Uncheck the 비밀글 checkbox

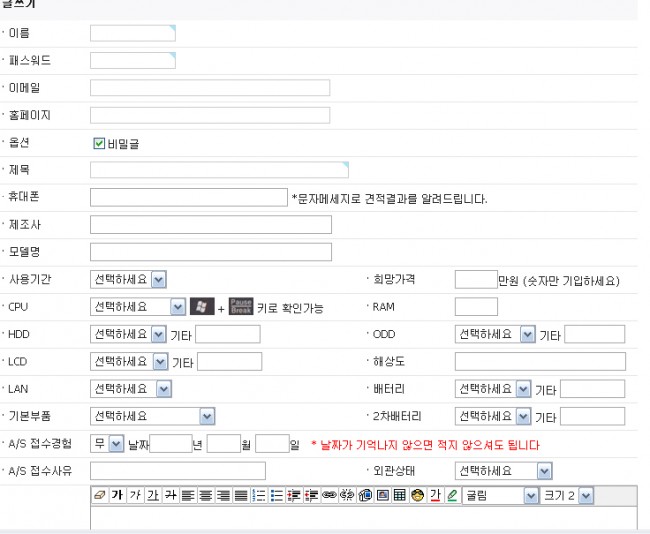[99, 143]
